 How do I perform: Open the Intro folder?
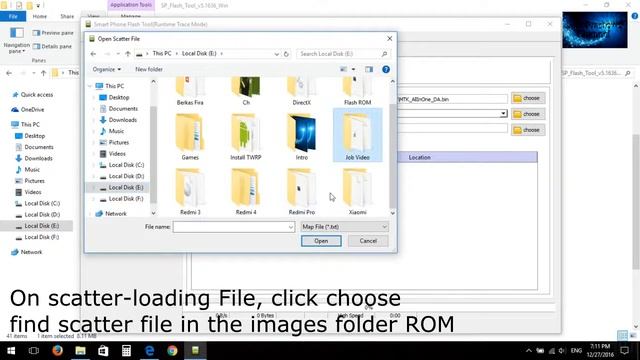[x=302, y=137]
